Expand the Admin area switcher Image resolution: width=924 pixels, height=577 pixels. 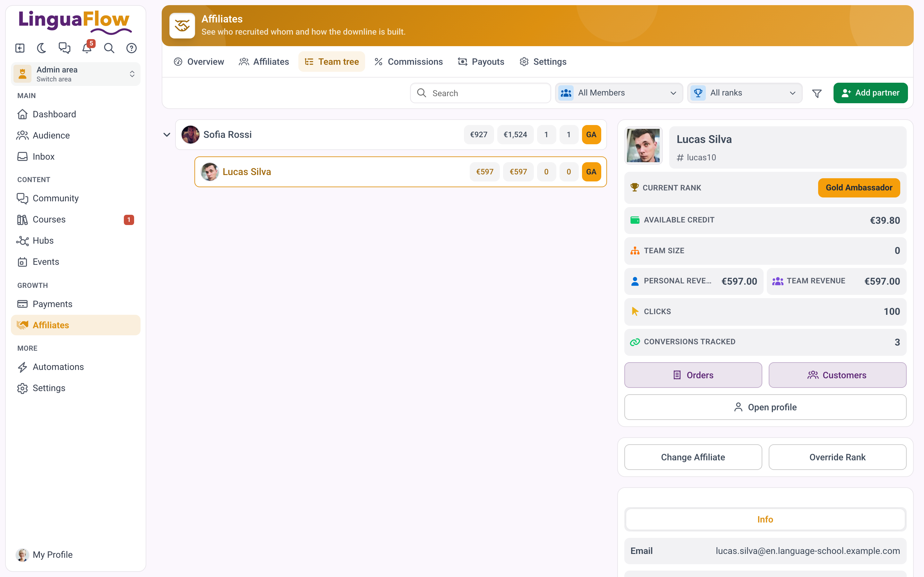(76, 74)
